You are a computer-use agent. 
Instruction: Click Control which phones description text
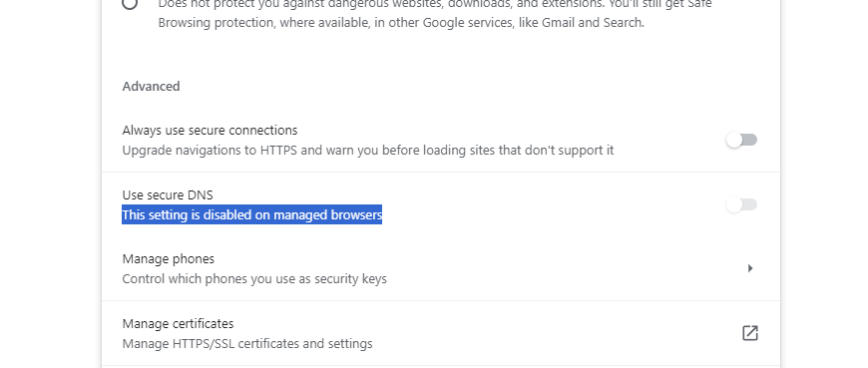[x=254, y=279]
